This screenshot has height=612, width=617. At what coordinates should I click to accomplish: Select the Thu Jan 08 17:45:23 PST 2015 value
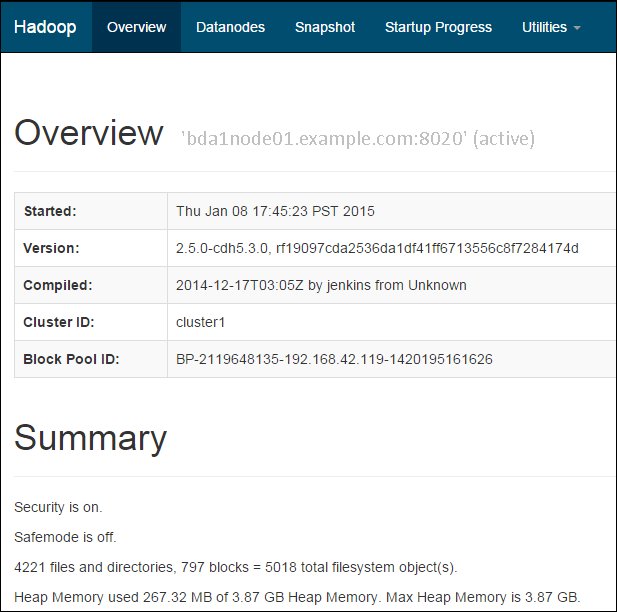275,211
